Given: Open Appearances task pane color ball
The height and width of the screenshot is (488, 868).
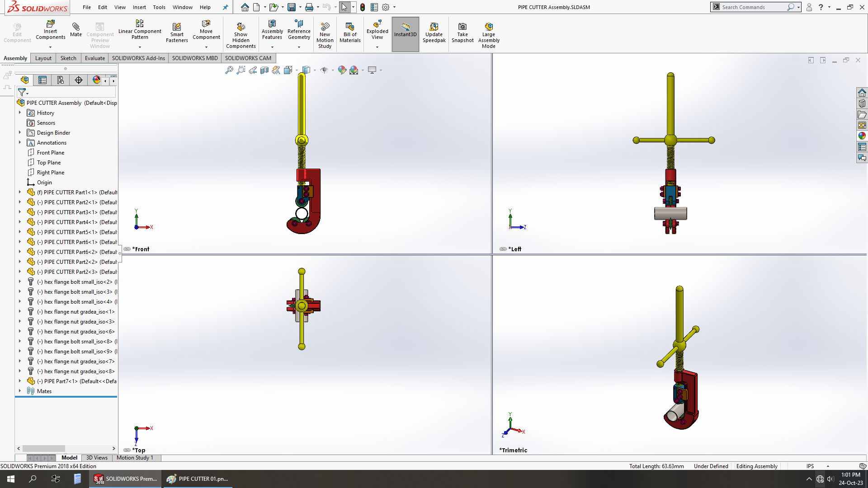Looking at the screenshot, I should (x=862, y=136).
